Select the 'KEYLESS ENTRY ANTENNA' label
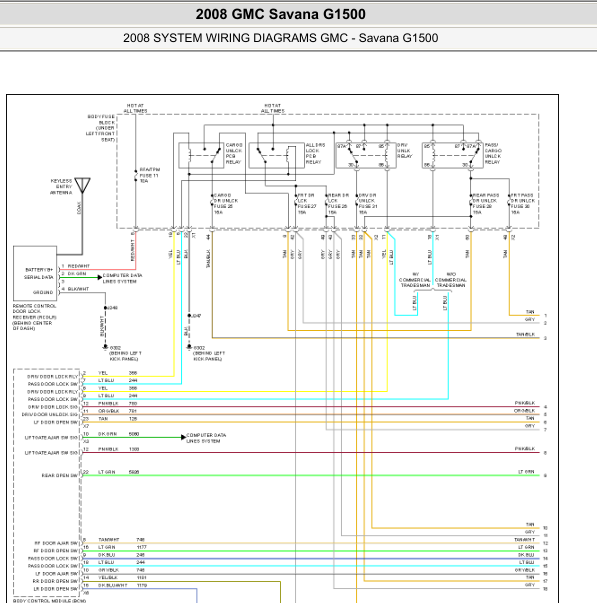597x603 pixels. click(61, 187)
